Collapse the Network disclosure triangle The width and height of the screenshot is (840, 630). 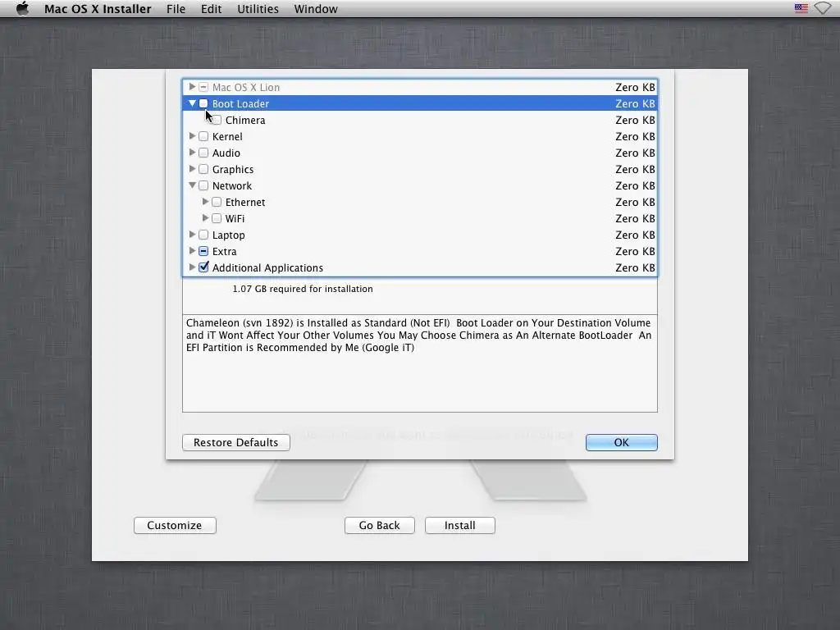click(192, 185)
